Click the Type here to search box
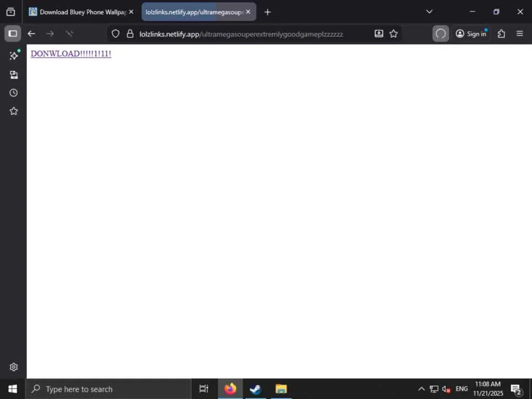532x399 pixels. tap(108, 389)
